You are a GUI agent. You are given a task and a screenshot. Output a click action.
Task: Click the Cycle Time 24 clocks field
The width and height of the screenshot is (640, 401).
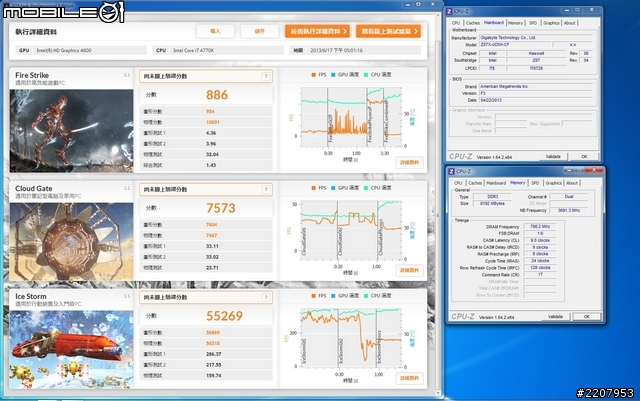[x=540, y=261]
